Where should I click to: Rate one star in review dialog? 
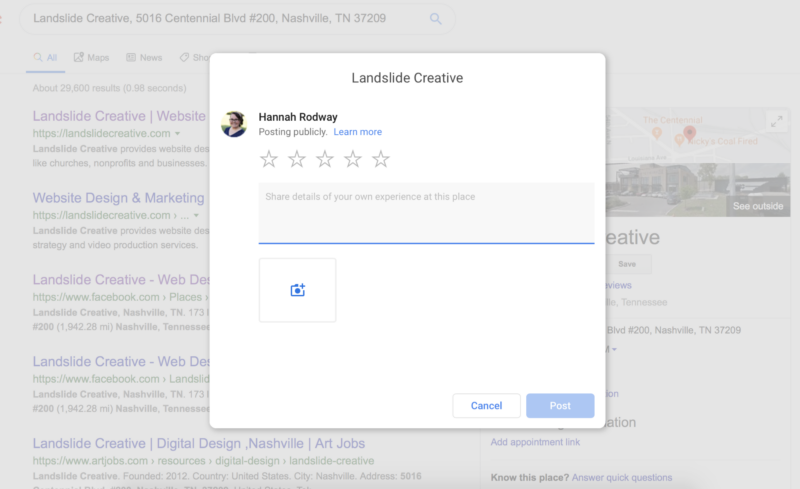269,159
